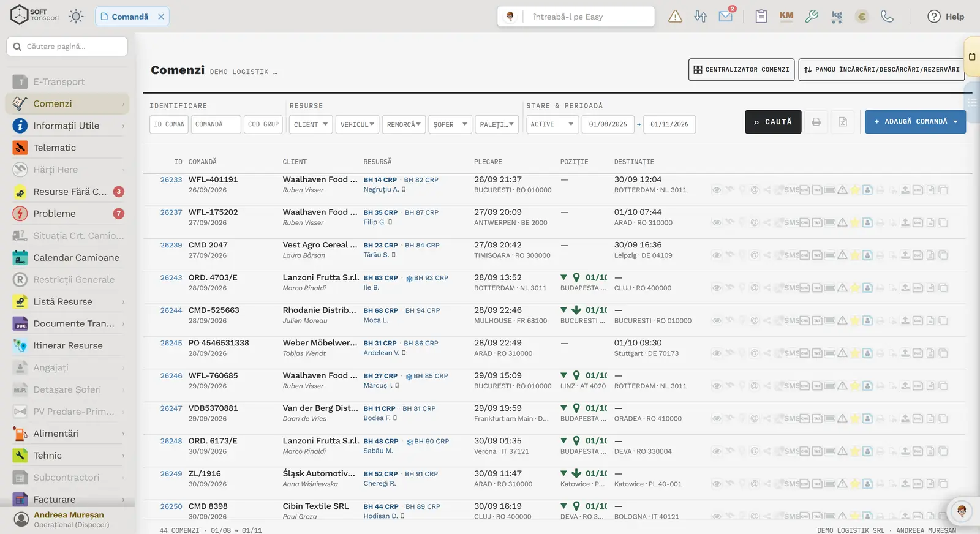
Task: Open Probleme sidebar item
Action: click(67, 214)
